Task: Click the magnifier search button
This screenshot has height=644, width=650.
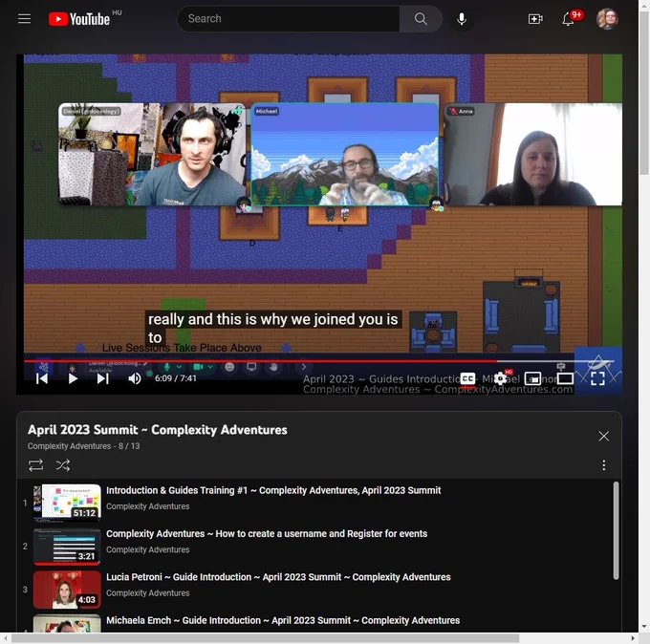Action: pyautogui.click(x=421, y=19)
